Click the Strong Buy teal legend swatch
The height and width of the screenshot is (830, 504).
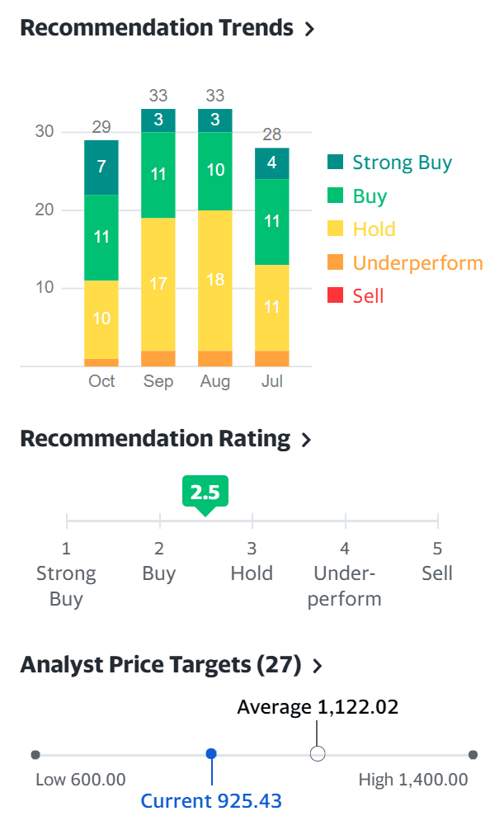point(335,163)
